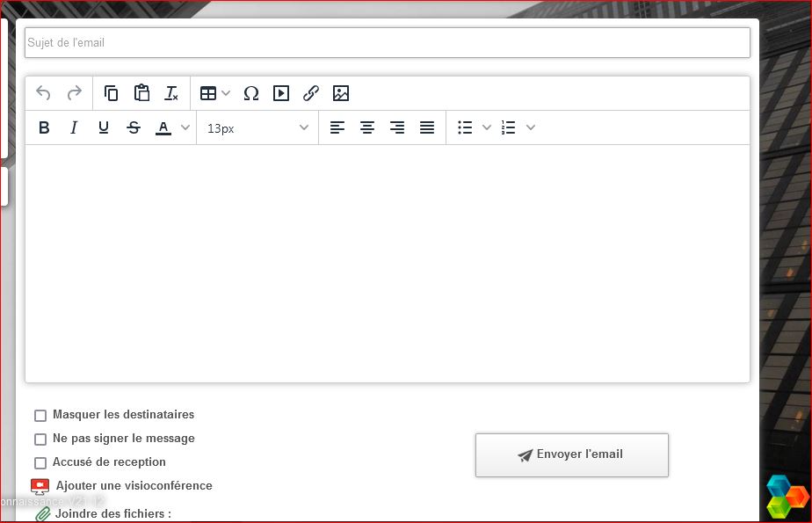The height and width of the screenshot is (523, 812).
Task: Undo the last edit
Action: click(43, 93)
